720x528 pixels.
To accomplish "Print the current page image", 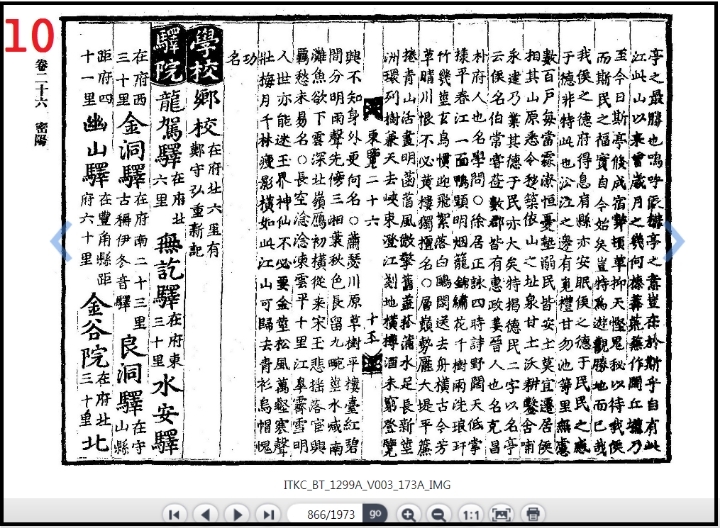I will [x=533, y=515].
